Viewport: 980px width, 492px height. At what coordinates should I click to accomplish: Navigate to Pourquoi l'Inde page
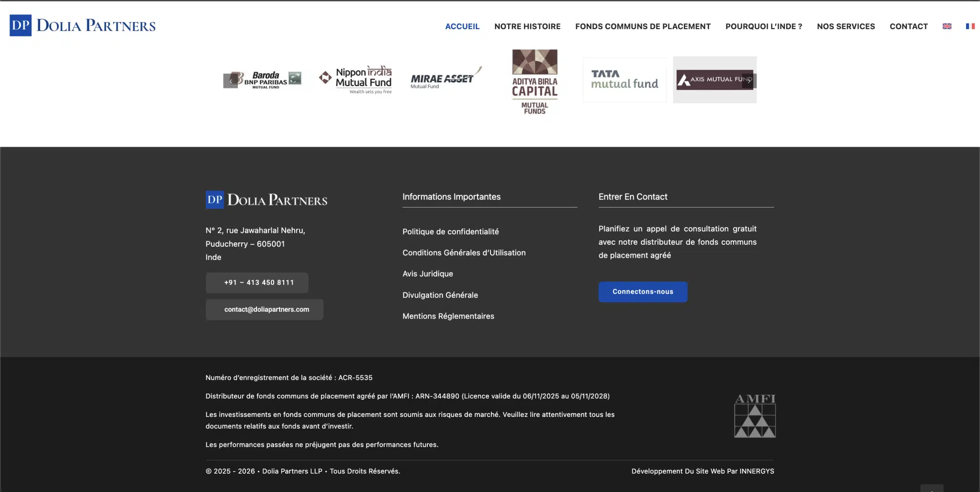763,26
